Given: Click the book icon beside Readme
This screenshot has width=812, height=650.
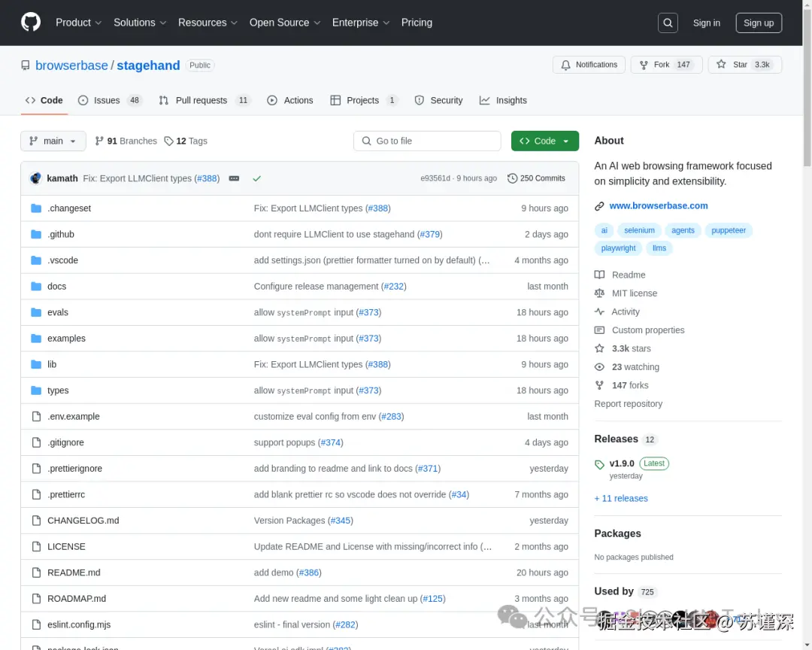Looking at the screenshot, I should coord(599,275).
